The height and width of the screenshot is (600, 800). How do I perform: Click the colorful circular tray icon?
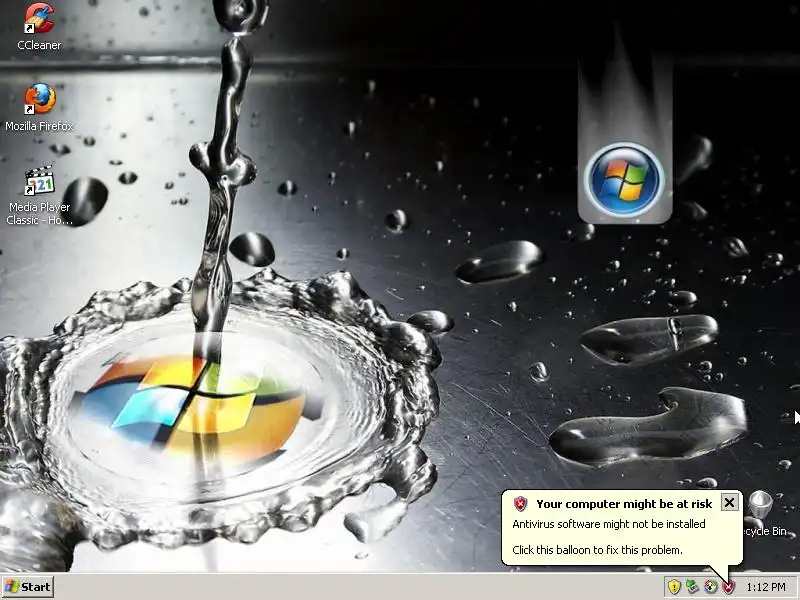click(710, 587)
